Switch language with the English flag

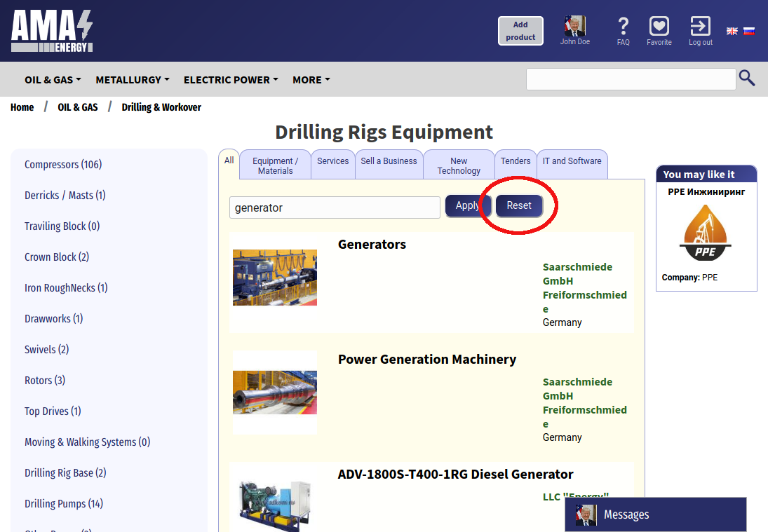[732, 31]
